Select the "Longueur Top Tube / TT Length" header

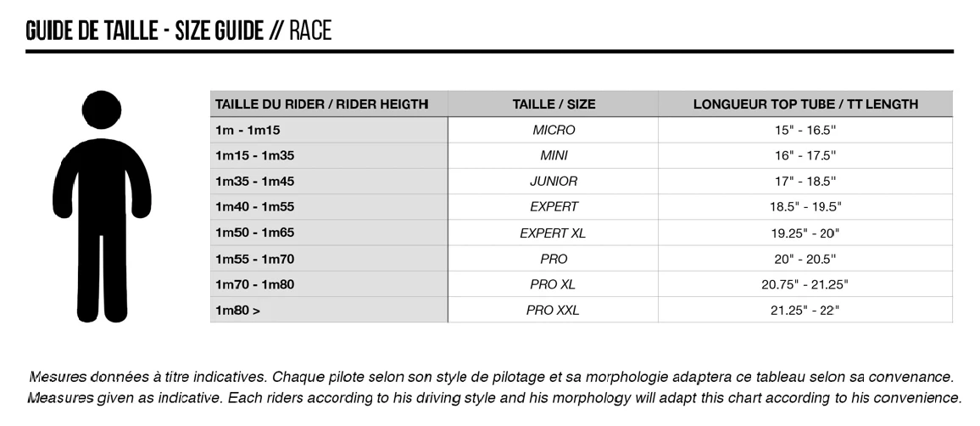[805, 104]
